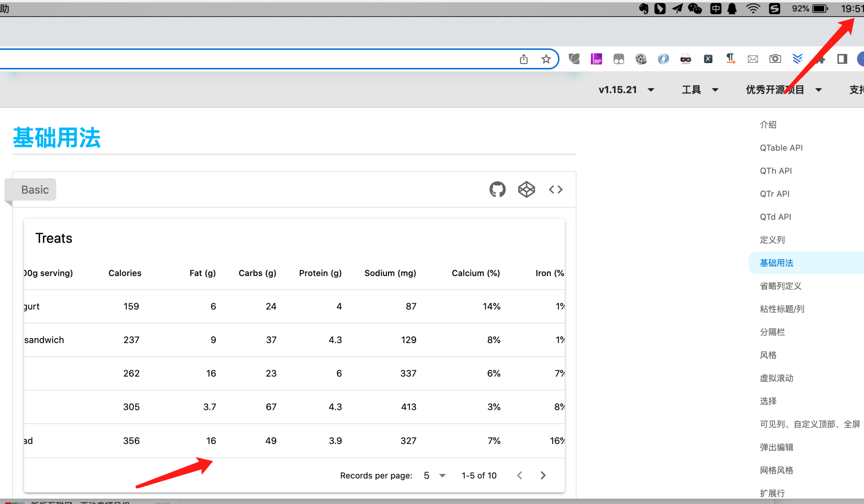The image size is (864, 504).
Task: Open the Records per page selector
Action: point(434,475)
